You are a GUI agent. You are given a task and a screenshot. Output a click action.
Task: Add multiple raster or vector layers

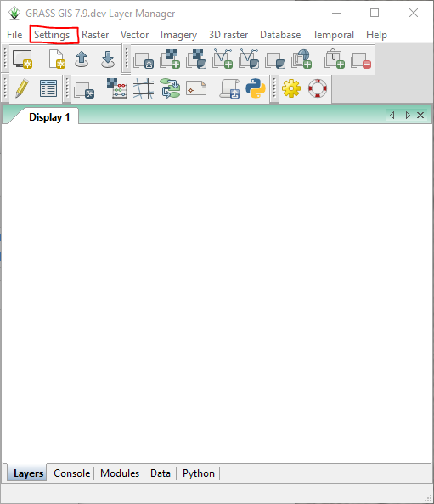coord(144,60)
